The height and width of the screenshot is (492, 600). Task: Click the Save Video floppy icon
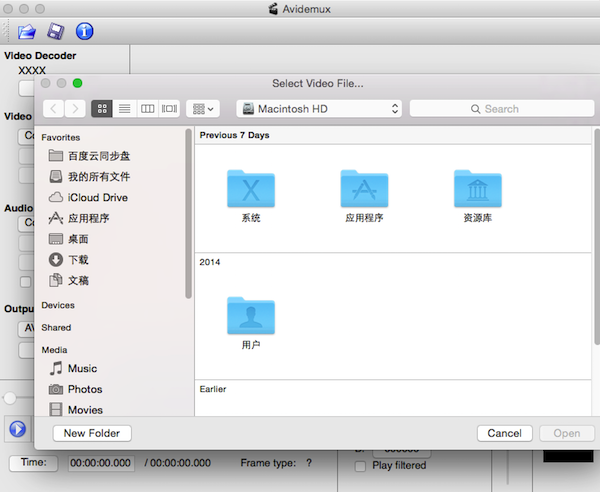click(57, 32)
